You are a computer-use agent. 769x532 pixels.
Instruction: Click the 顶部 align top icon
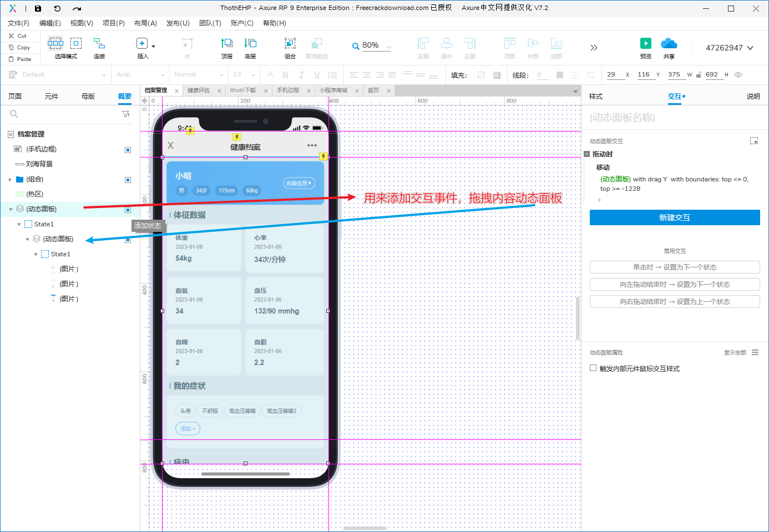tap(510, 43)
